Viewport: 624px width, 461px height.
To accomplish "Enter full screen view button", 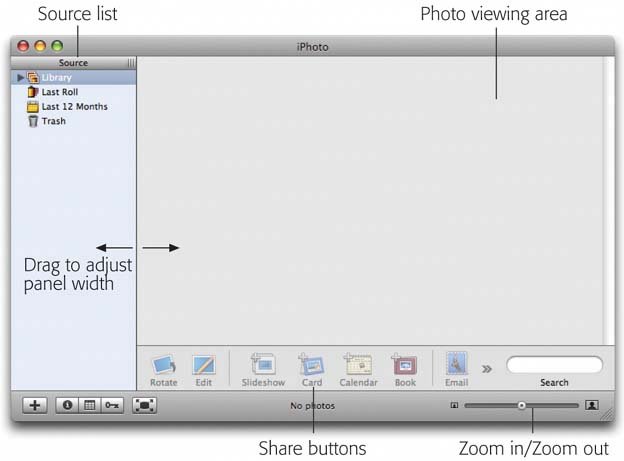I will pyautogui.click(x=144, y=405).
